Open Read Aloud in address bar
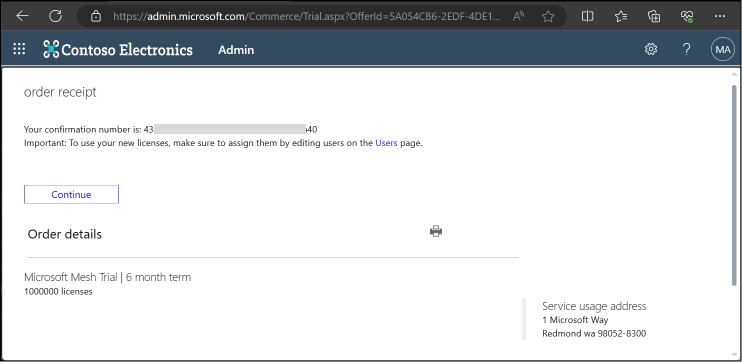 click(519, 17)
